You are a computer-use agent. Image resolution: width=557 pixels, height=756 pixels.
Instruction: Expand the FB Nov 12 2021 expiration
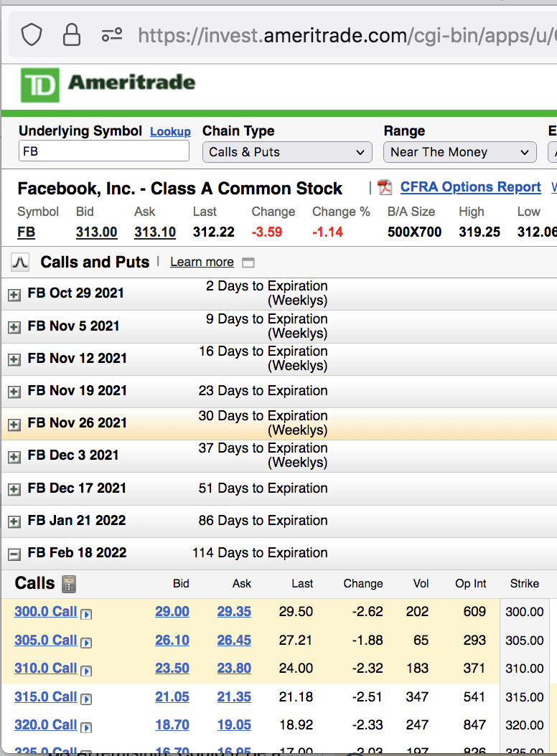coord(14,359)
